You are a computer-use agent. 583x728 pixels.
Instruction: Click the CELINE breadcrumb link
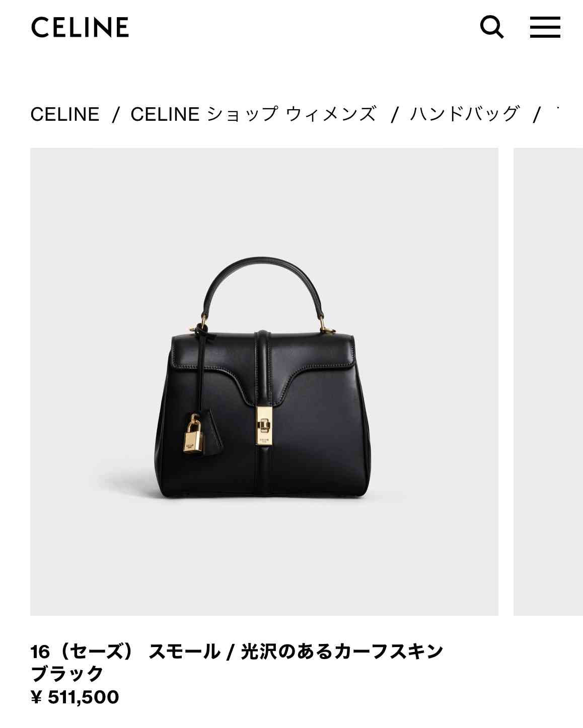coord(65,114)
